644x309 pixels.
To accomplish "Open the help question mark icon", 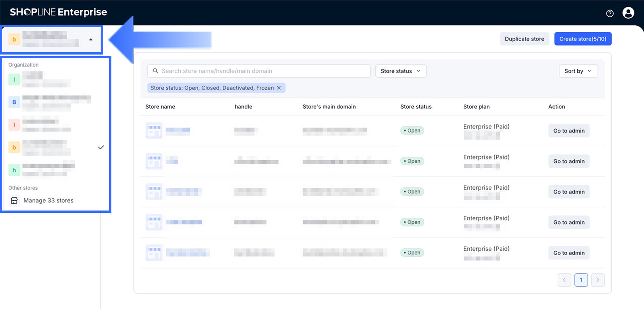I will click(x=610, y=13).
